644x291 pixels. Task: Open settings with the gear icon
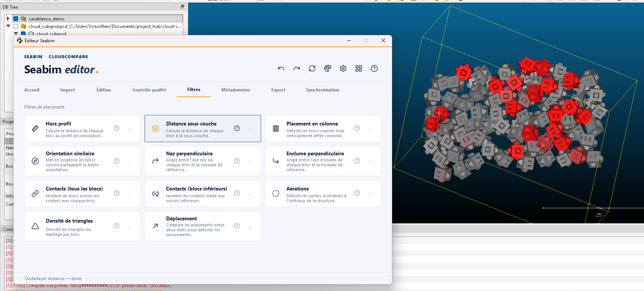[343, 68]
